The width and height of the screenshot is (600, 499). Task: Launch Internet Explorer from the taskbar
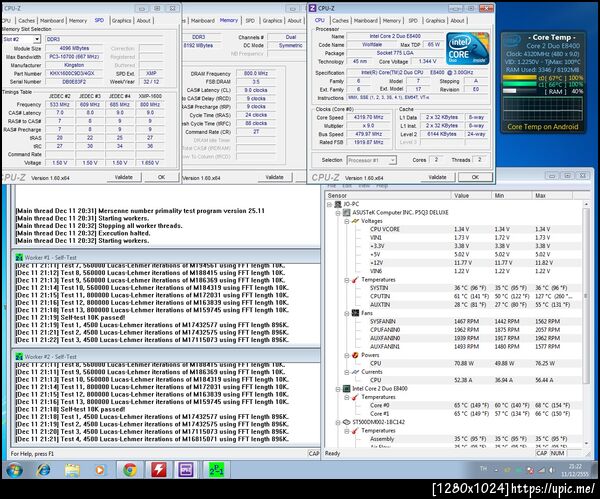pos(43,470)
